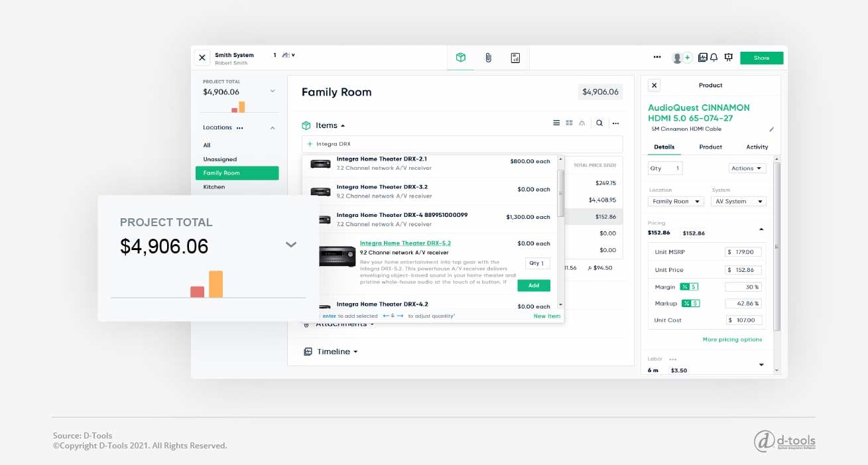This screenshot has width=868, height=465.
Task: Open the attachments paperclip tab in top bar
Action: 488,58
